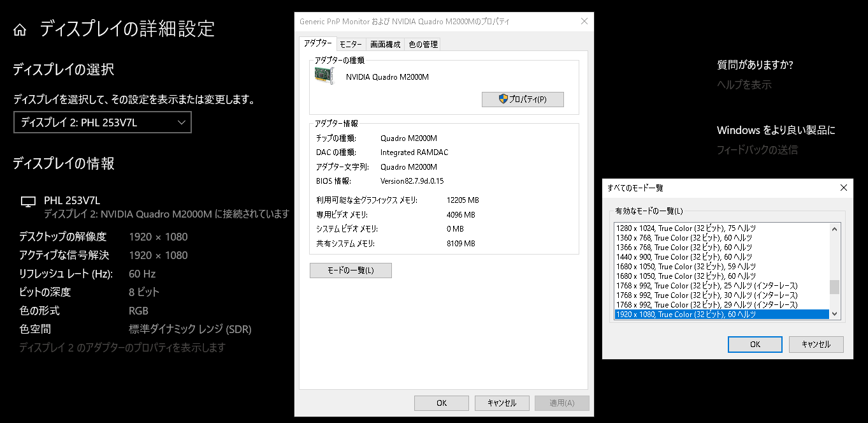868x423 pixels.
Task: Click the mode list scrollbar up arrow
Action: click(835, 228)
